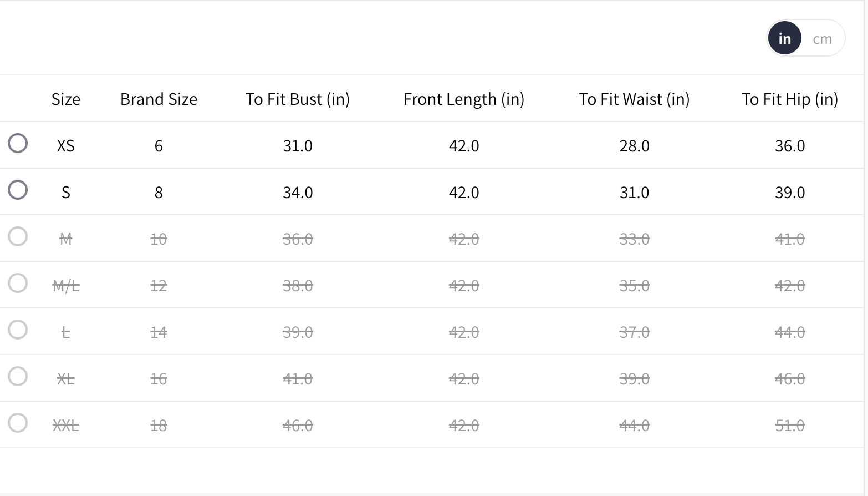This screenshot has width=868, height=496.
Task: Click the To Fit Bust column header
Action: [298, 99]
